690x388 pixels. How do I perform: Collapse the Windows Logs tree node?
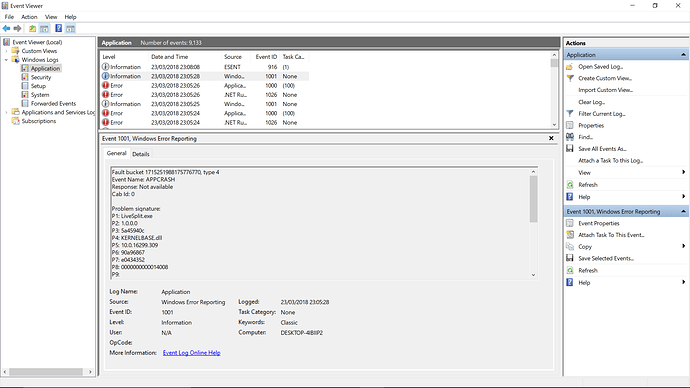pyautogui.click(x=6, y=60)
